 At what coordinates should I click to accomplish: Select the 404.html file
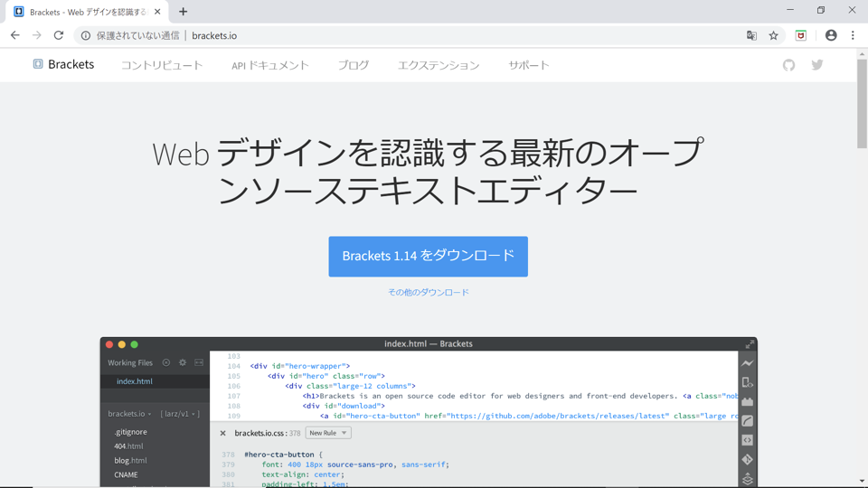[x=128, y=446]
